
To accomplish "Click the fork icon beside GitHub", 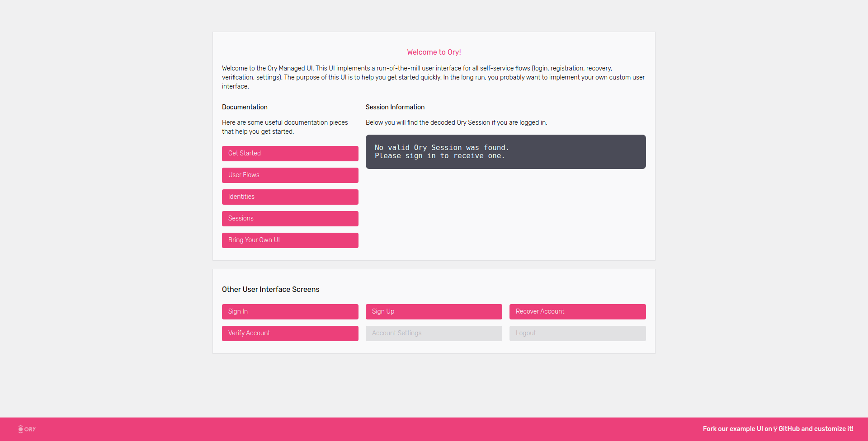I will (x=775, y=429).
